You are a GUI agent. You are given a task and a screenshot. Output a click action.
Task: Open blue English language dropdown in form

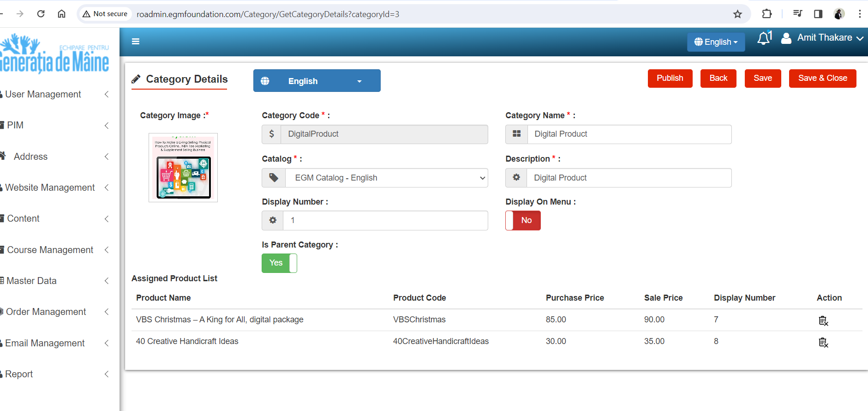pyautogui.click(x=317, y=81)
